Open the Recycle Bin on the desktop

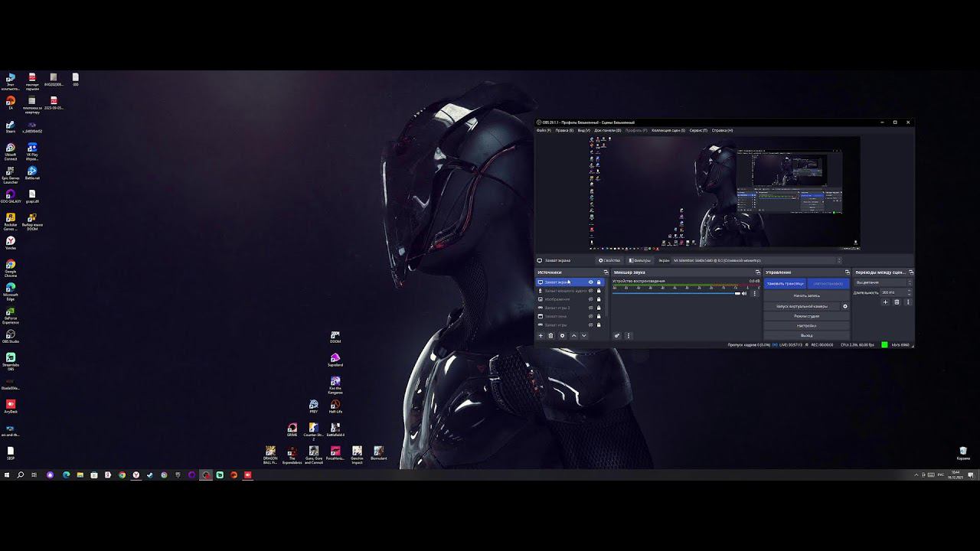click(963, 453)
